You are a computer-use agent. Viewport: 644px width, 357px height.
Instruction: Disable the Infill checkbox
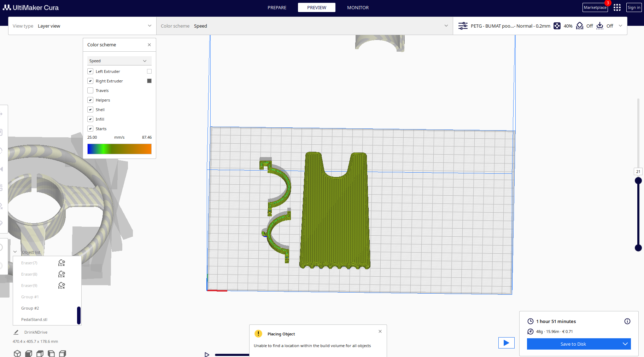(90, 119)
